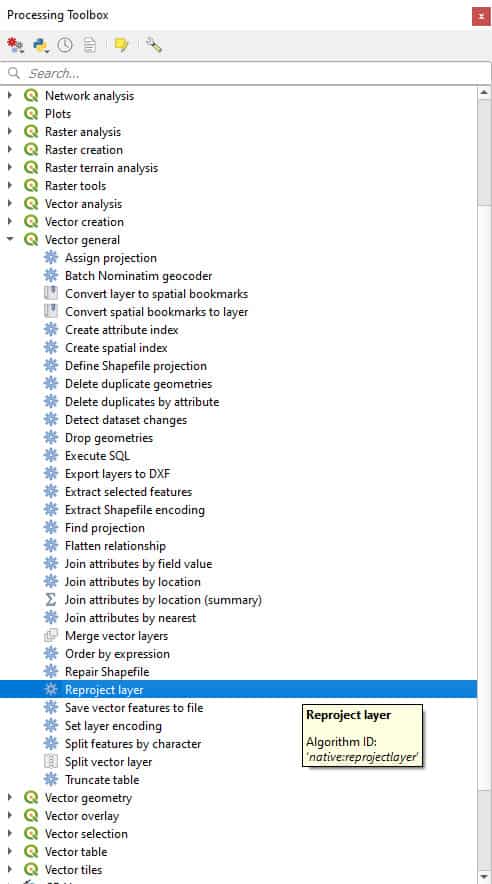The width and height of the screenshot is (492, 884).
Task: Close the Processing Toolbox panel
Action: 481,16
